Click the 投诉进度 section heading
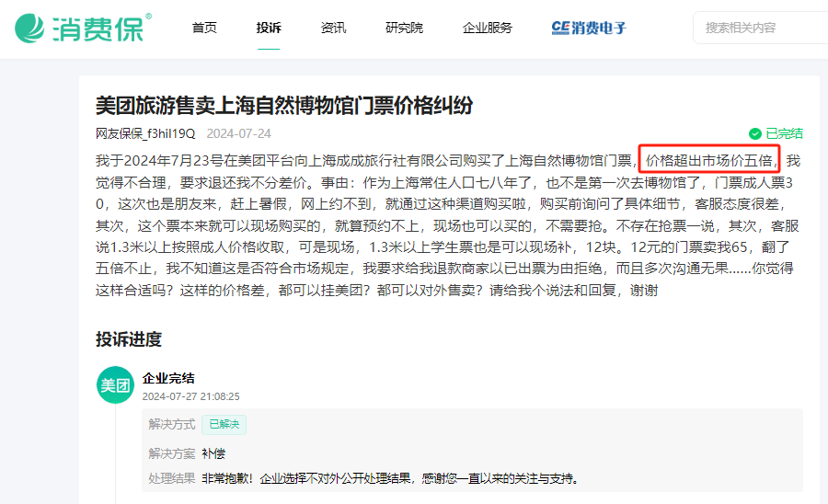 128,339
